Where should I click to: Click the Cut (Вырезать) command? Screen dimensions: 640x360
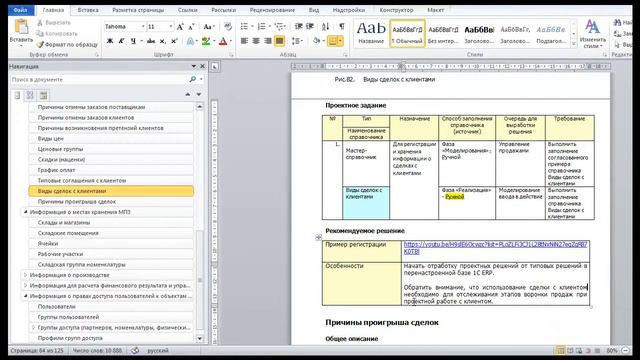click(x=53, y=23)
